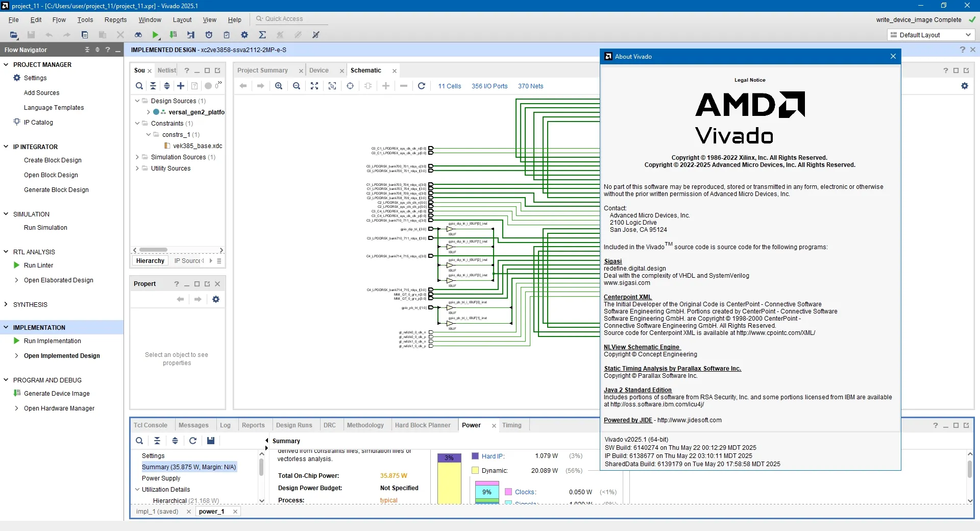Click Create Block Design

(53, 160)
